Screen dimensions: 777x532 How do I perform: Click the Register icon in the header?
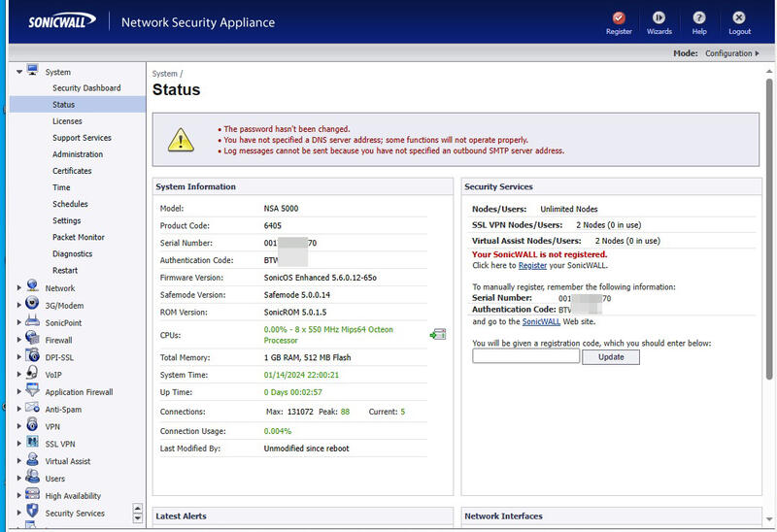point(619,17)
